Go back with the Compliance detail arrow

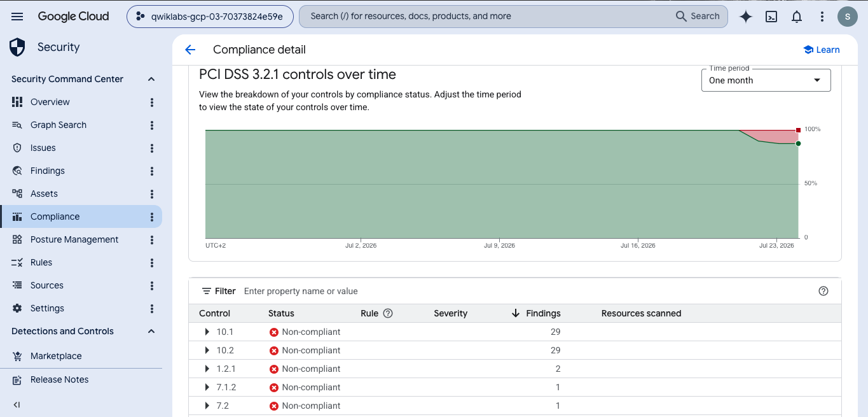190,50
